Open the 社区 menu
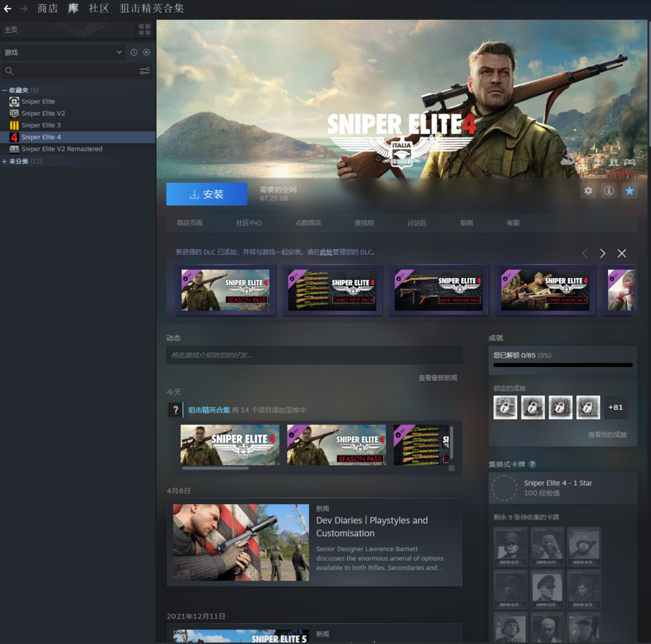Image resolution: width=651 pixels, height=644 pixels. (x=99, y=8)
